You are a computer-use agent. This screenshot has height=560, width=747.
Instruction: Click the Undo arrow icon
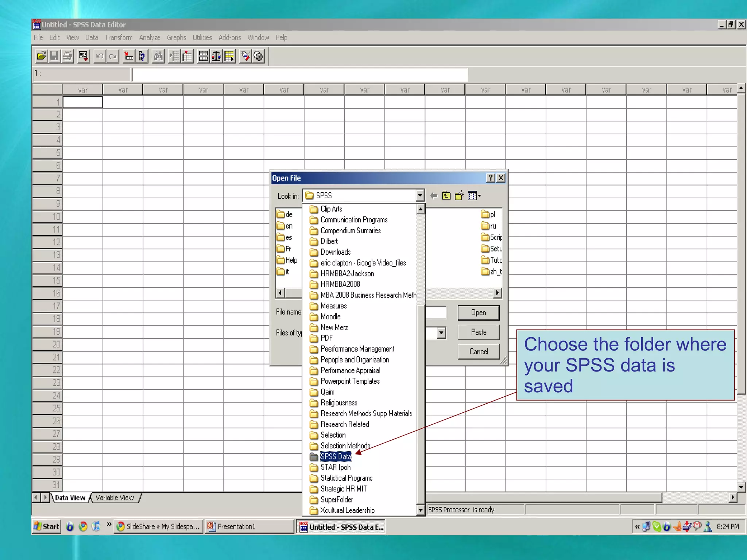100,56
